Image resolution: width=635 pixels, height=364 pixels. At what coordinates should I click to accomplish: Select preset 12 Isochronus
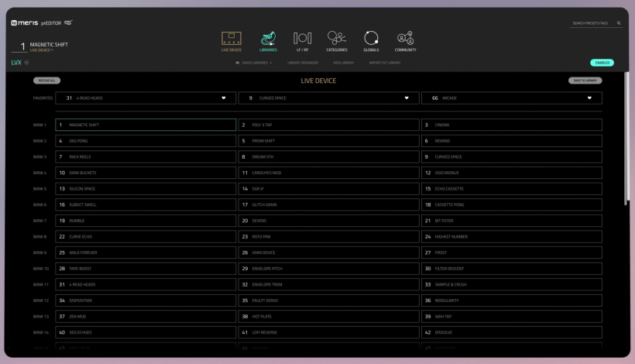(x=511, y=173)
